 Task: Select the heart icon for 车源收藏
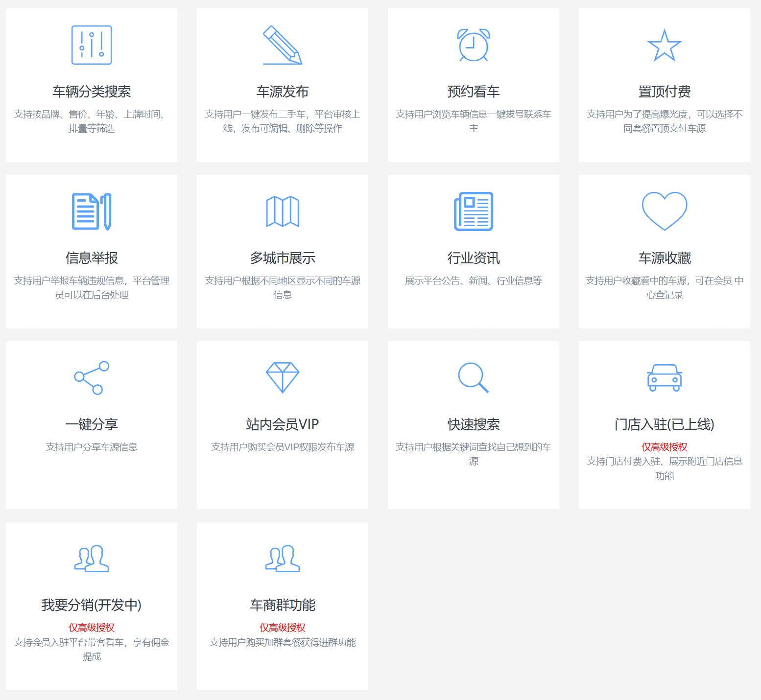pyautogui.click(x=664, y=211)
